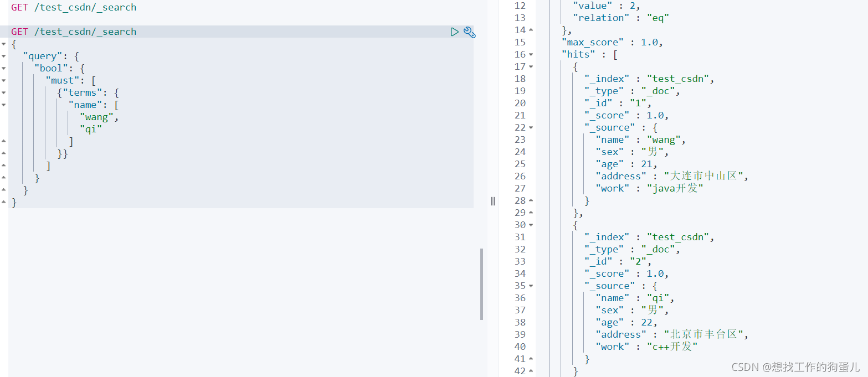This screenshot has width=868, height=377.
Task: Click fold marker at response line 14
Action: 531,30
